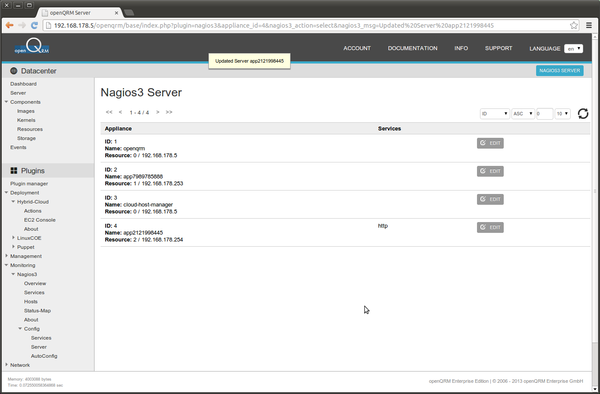
Task: Click the browser forward arrow
Action: [22, 25]
